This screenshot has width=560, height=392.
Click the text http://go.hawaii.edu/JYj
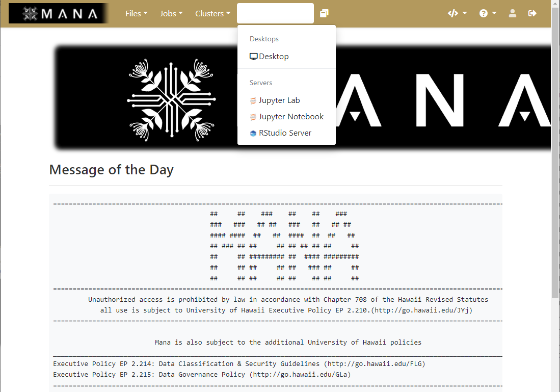421,310
